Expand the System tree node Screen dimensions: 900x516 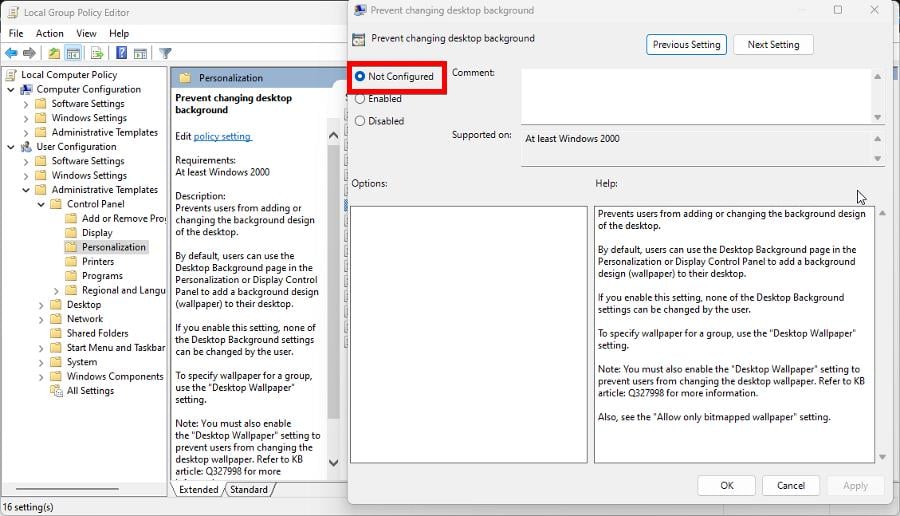(41, 362)
